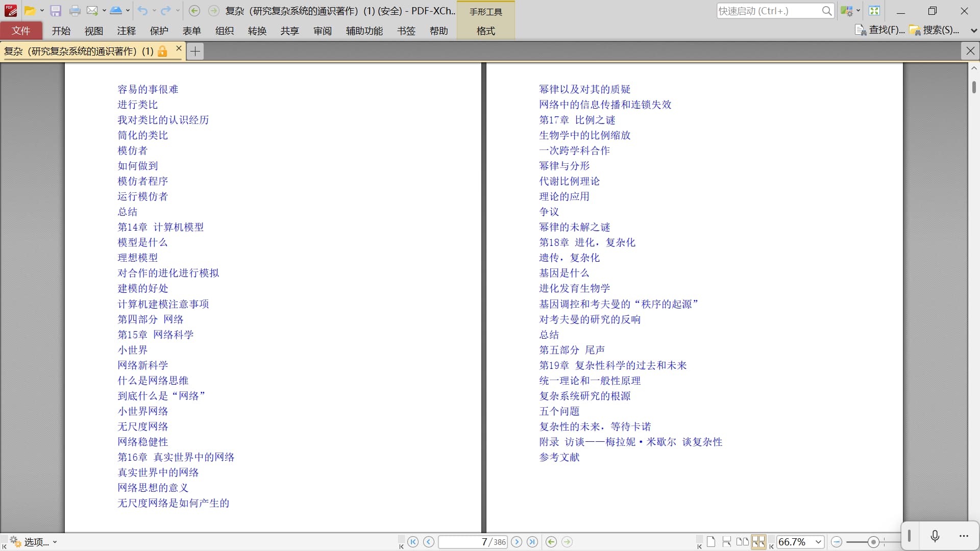Screen dimensions: 980x551
Task: Open the 66.7% zoom level dropdown
Action: click(x=818, y=542)
